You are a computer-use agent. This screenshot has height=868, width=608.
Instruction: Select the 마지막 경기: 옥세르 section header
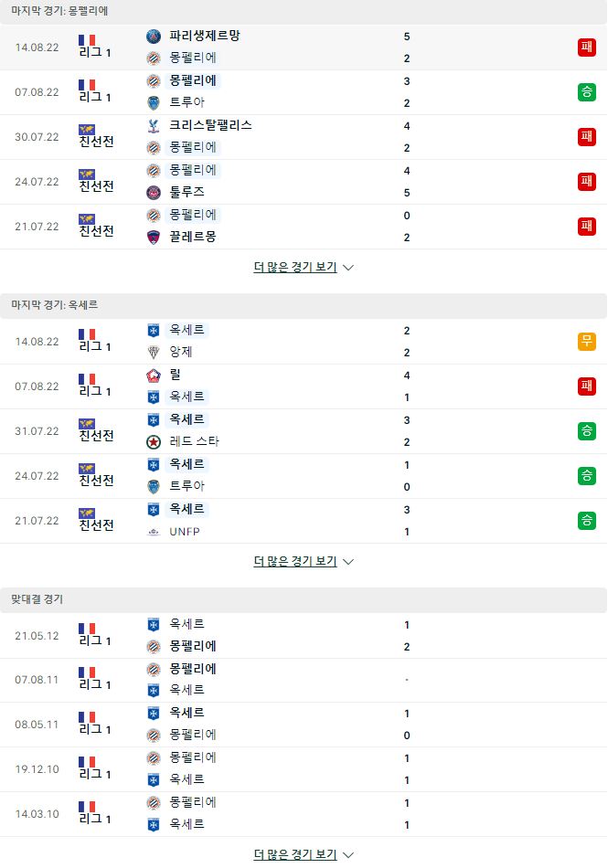[x=304, y=305]
